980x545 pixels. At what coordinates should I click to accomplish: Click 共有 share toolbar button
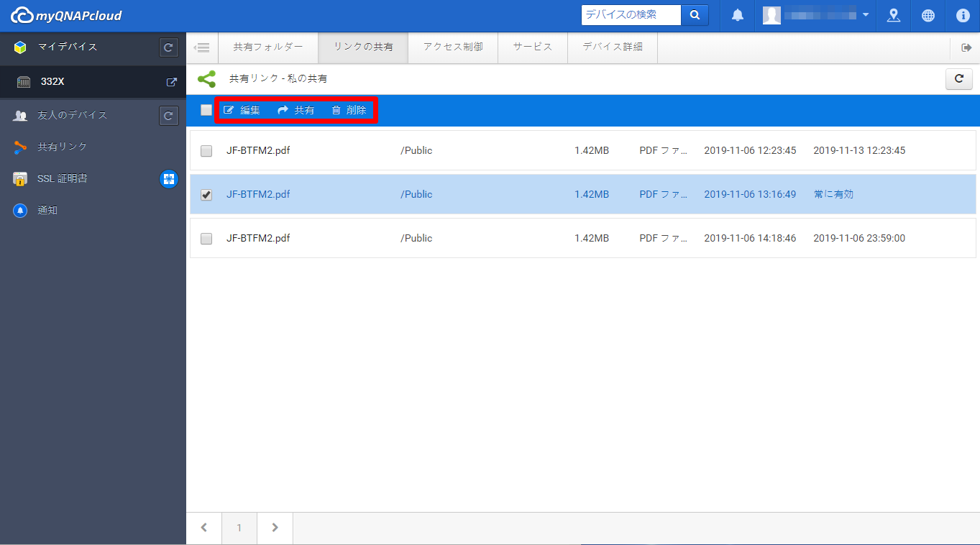point(296,110)
